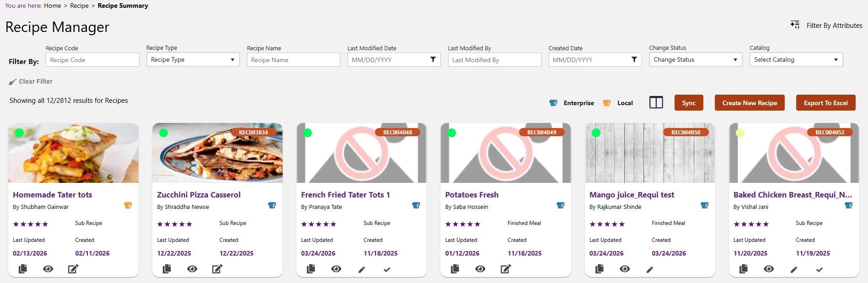Click yellow status dot on REC004052 card

pyautogui.click(x=740, y=133)
